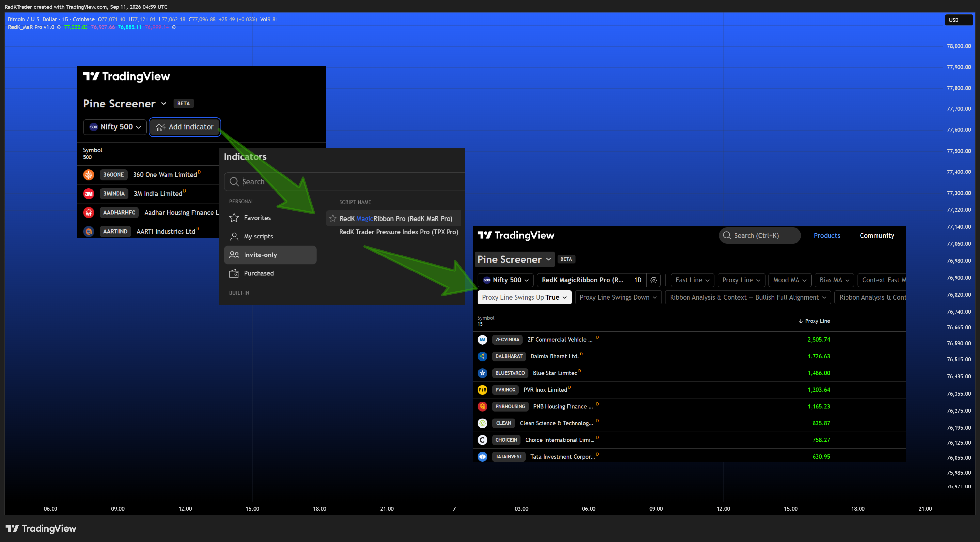Click the 1D timeframe button
Screen dimensions: 980x542
tap(638, 280)
